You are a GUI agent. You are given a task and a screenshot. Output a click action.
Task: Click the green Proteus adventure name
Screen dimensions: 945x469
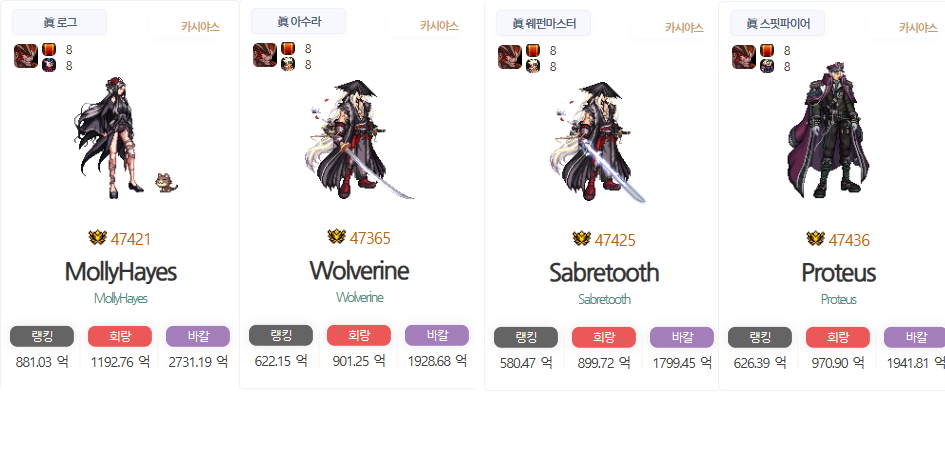pyautogui.click(x=838, y=300)
